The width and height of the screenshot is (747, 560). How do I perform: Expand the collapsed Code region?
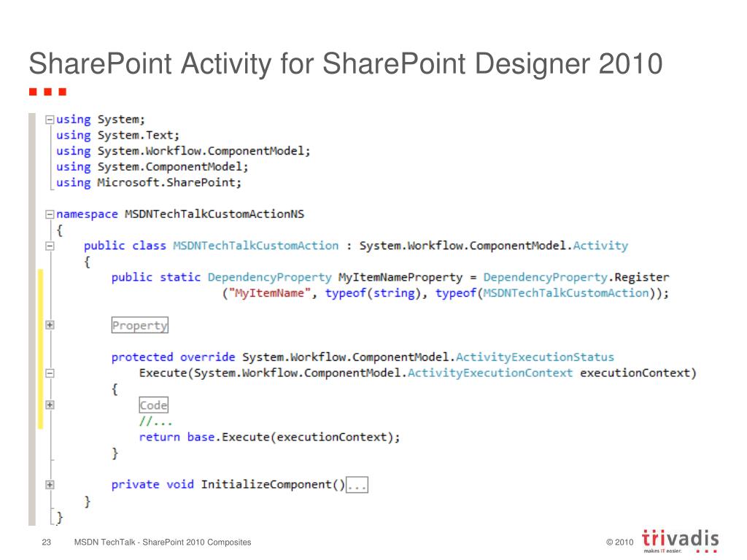[50, 405]
